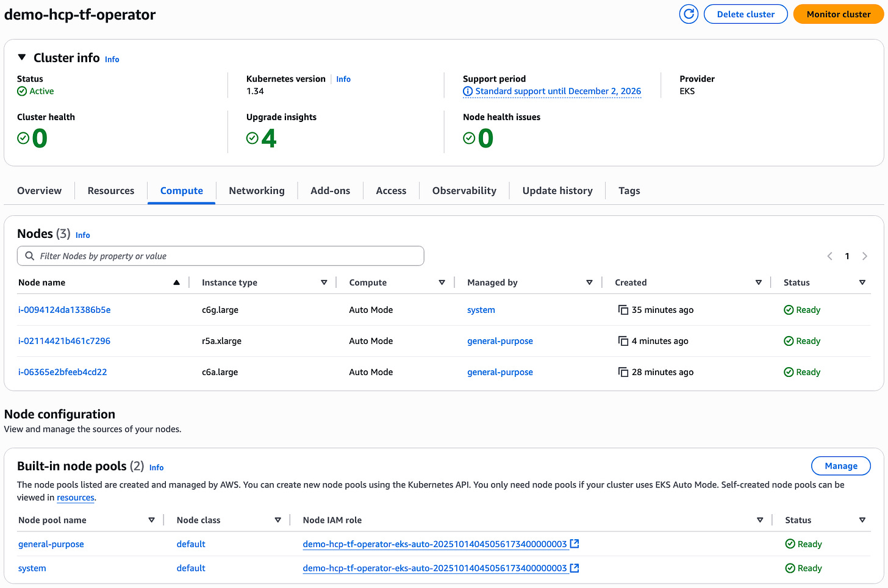
Task: Click the green Ready check icon for i-06365e2bfeeb4cd22
Action: (x=789, y=371)
